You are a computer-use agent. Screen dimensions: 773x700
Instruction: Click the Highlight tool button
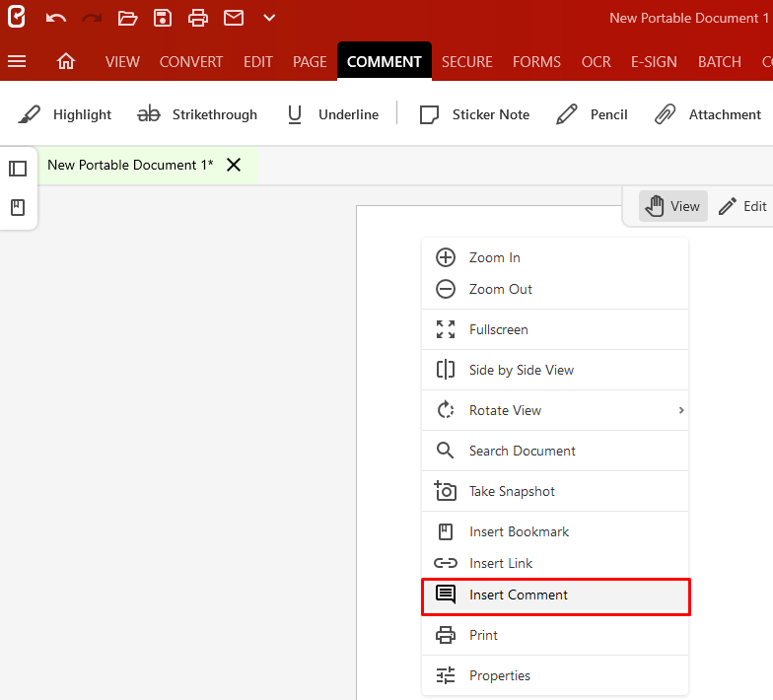tap(65, 114)
